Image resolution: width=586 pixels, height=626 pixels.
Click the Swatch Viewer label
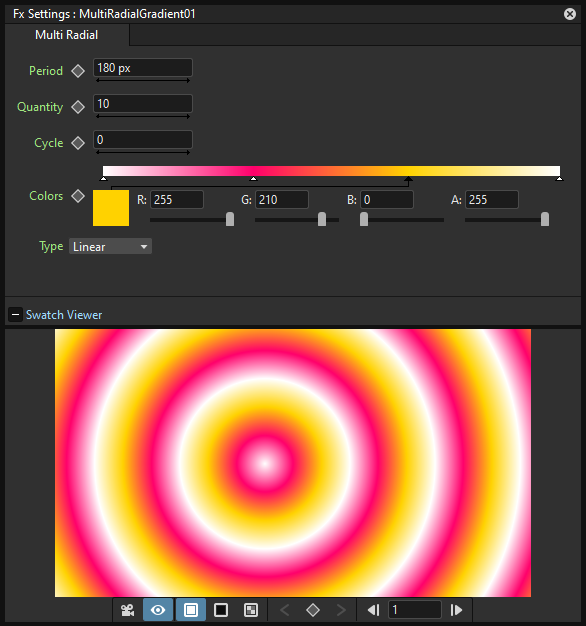[64, 315]
